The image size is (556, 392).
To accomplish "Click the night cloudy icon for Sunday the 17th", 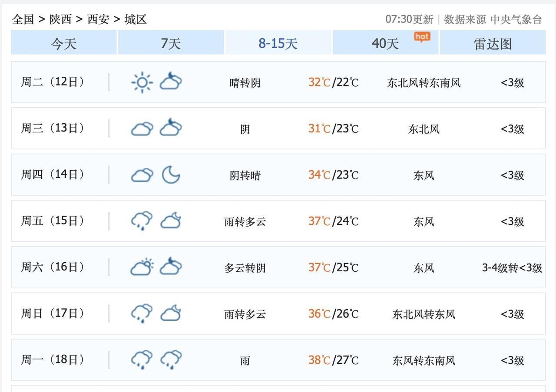I will click(171, 313).
